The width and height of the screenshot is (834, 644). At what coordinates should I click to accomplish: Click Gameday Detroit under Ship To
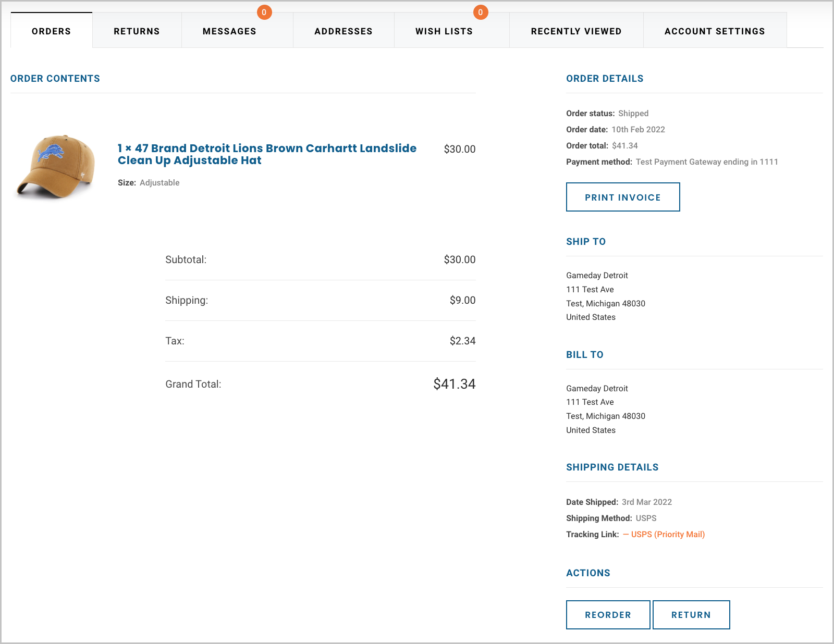pos(597,275)
